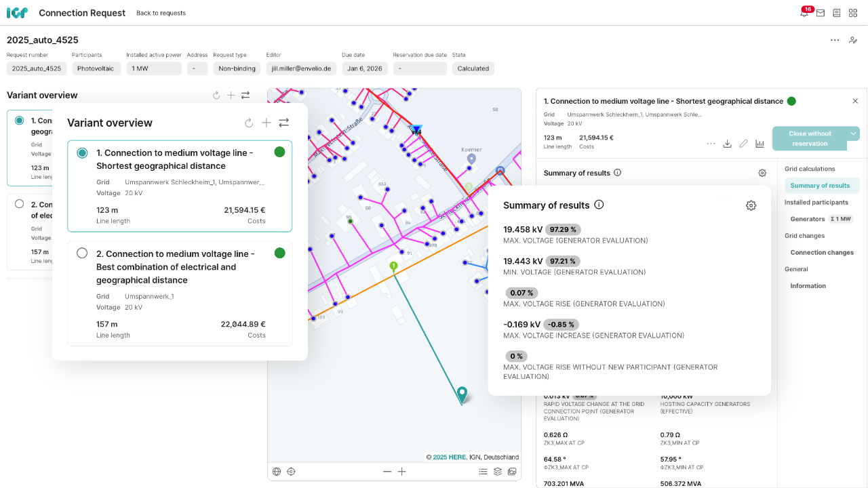This screenshot has width=868, height=488.
Task: Click the locate target icon below map
Action: tap(292, 472)
